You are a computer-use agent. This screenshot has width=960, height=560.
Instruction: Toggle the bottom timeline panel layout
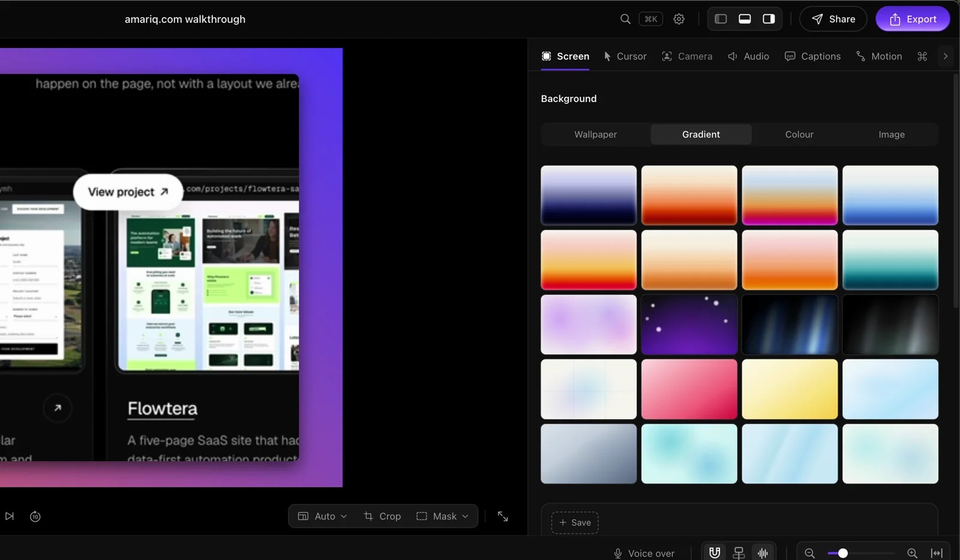745,19
